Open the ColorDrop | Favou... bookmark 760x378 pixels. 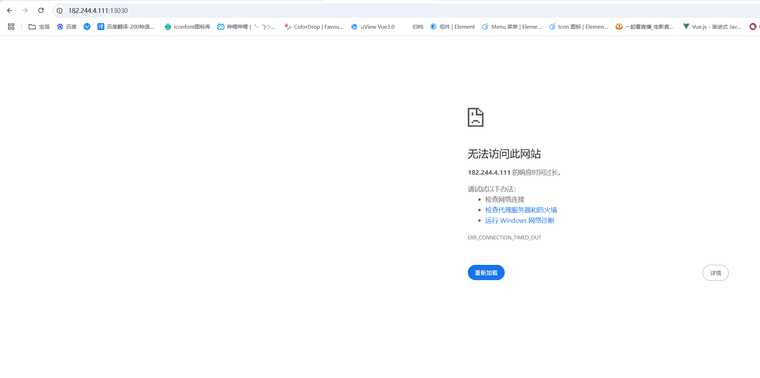(314, 27)
